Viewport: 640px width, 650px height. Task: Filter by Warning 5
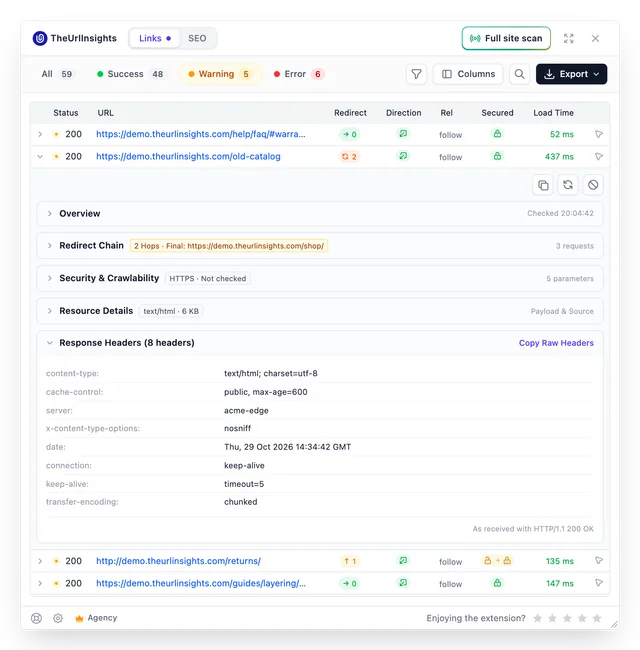[x=221, y=74]
